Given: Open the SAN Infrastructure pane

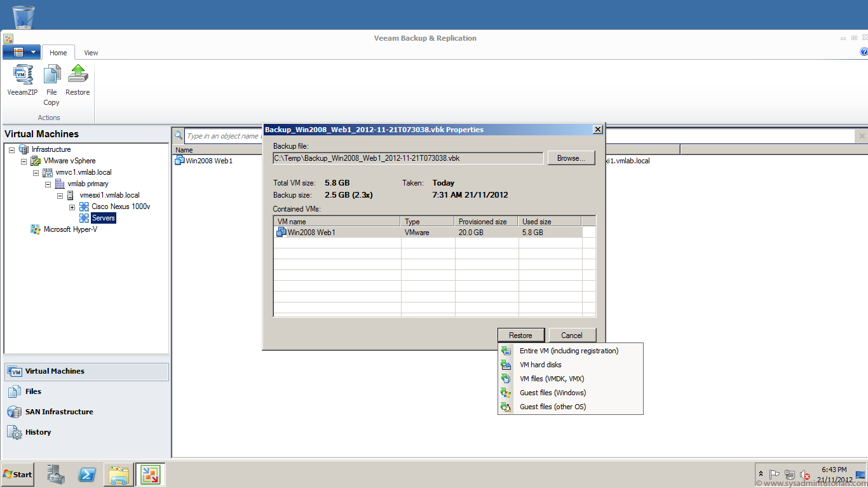Looking at the screenshot, I should (87, 412).
